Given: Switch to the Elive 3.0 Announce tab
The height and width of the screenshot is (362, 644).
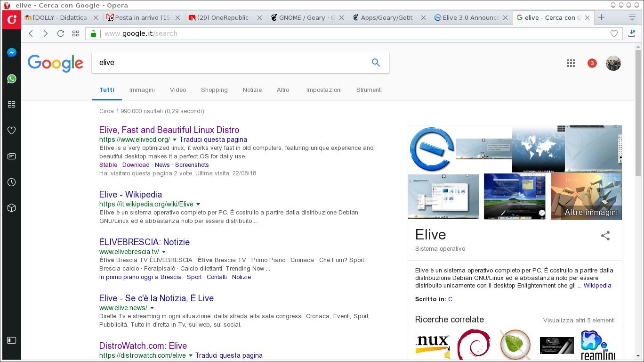Looking at the screenshot, I should [471, 17].
